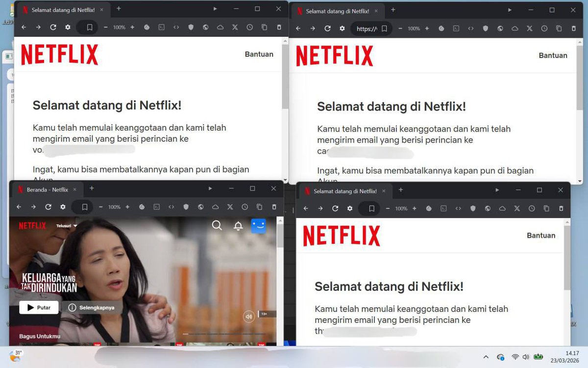Image resolution: width=588 pixels, height=368 pixels.
Task: Go forward in the 'ca' email window
Action: click(313, 28)
